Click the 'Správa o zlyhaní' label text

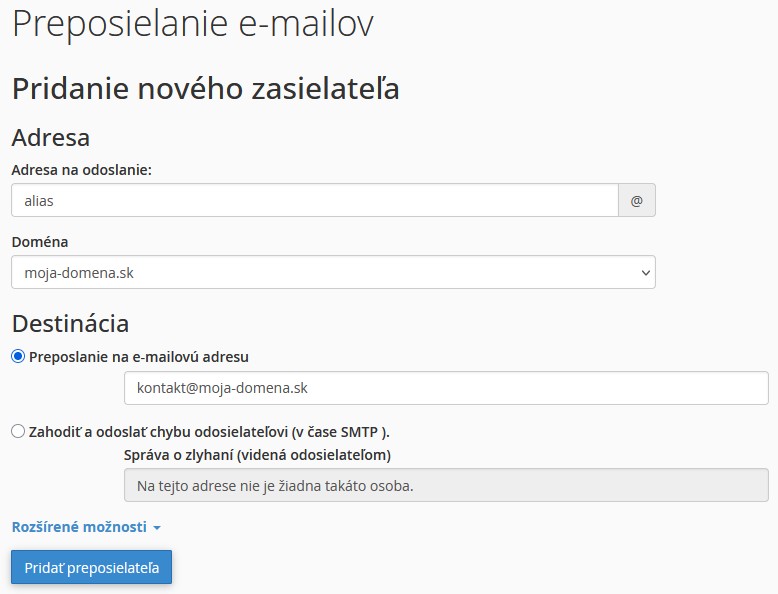point(257,455)
